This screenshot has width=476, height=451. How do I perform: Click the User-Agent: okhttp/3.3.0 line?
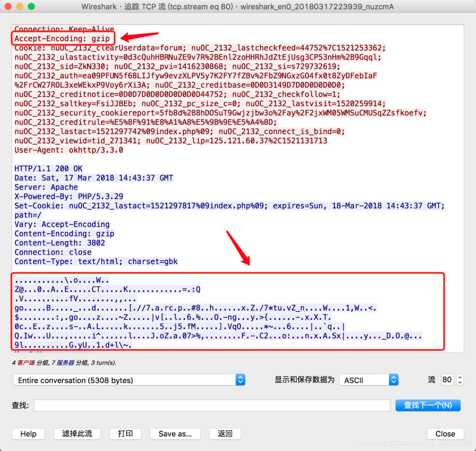pos(69,150)
